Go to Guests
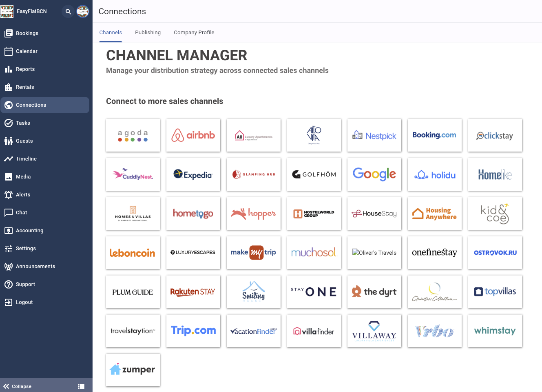Viewport: 542px width, 392px height. 45,141
